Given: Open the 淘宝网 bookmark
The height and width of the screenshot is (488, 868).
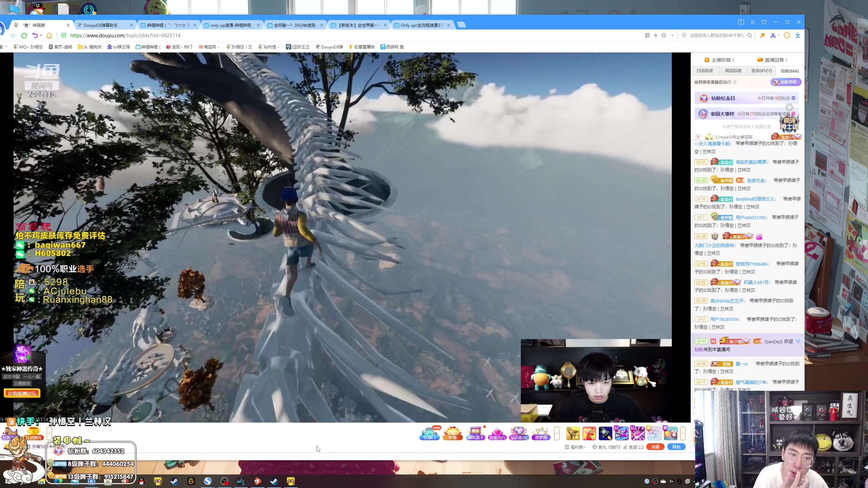Looking at the screenshot, I should [209, 47].
